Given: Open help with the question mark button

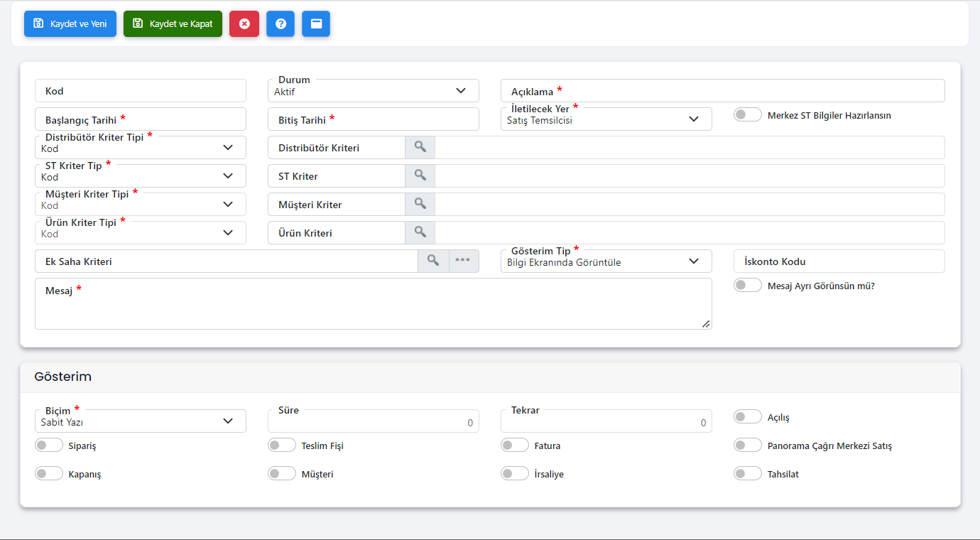Looking at the screenshot, I should (281, 23).
